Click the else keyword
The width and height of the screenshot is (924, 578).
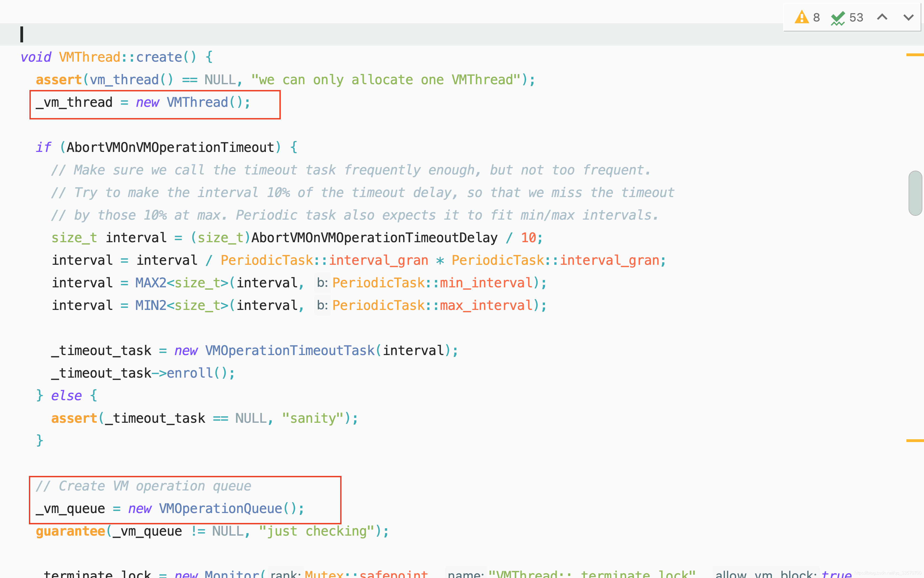[67, 396]
